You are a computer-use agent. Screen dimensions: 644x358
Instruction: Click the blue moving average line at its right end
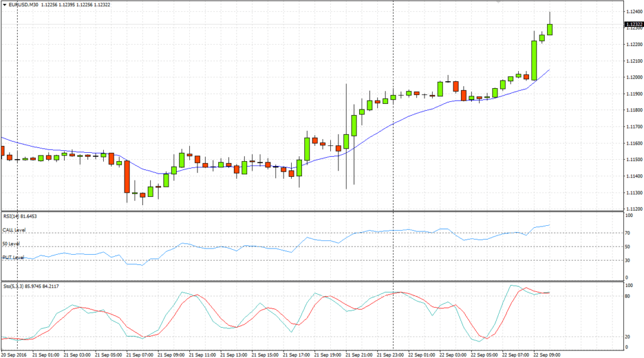point(549,70)
